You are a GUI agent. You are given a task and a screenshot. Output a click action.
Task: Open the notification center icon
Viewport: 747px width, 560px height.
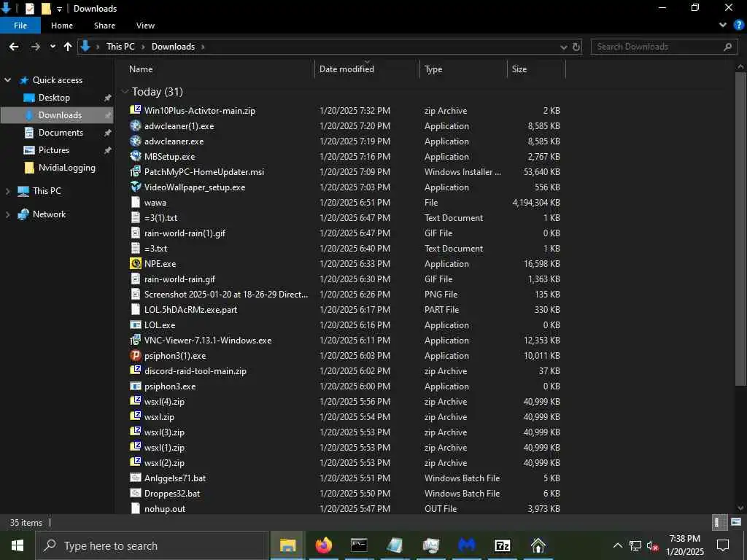(x=723, y=545)
